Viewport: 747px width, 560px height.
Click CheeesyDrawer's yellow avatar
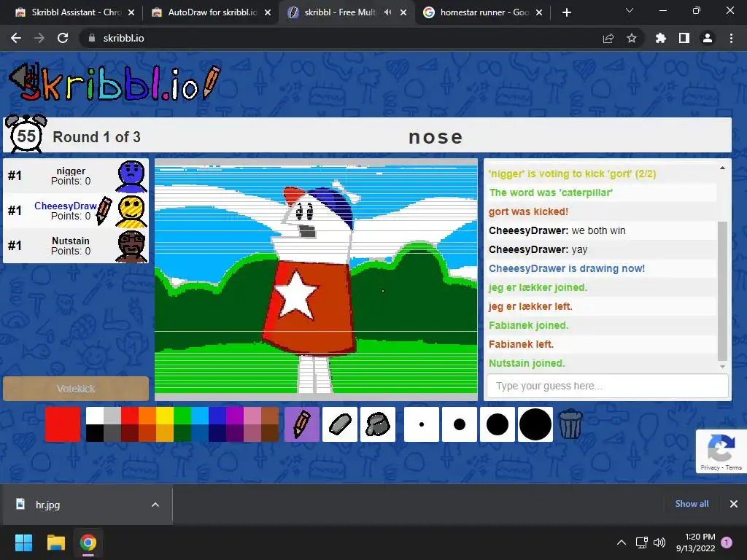click(131, 211)
